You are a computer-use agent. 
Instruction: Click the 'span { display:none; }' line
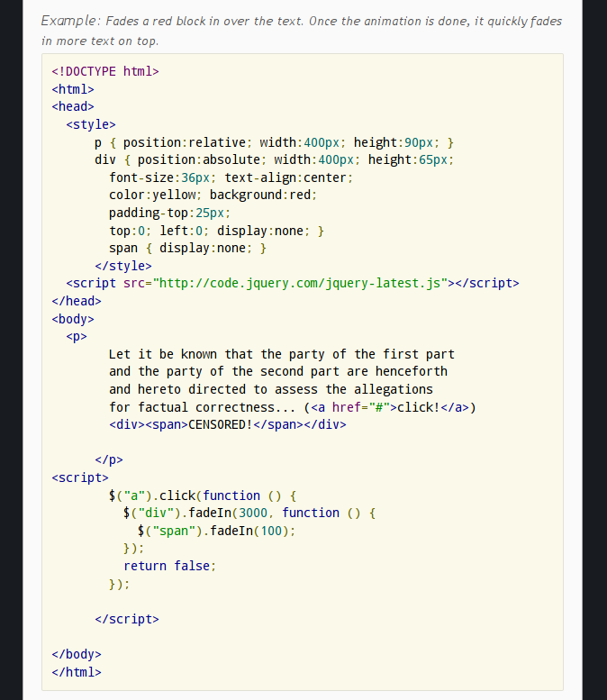click(x=187, y=249)
